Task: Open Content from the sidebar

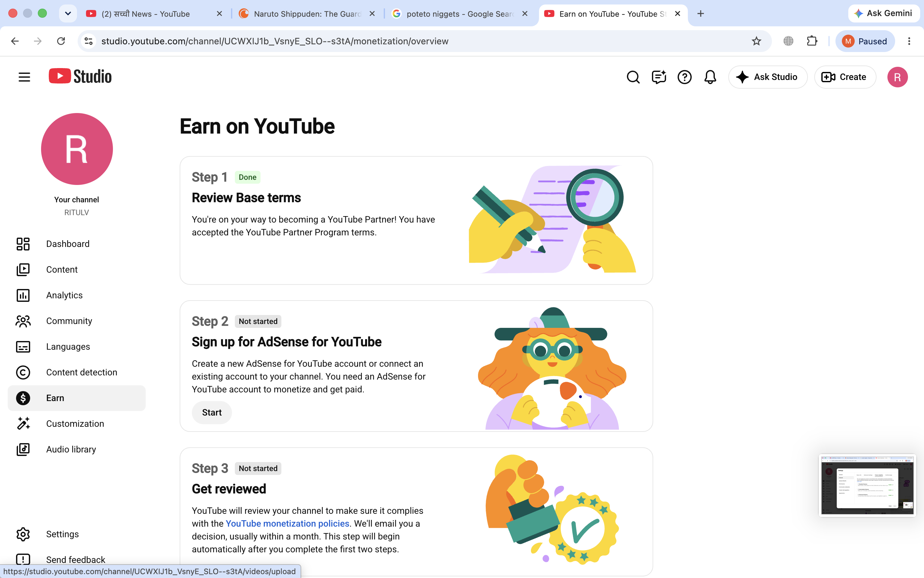Action: coord(76,269)
